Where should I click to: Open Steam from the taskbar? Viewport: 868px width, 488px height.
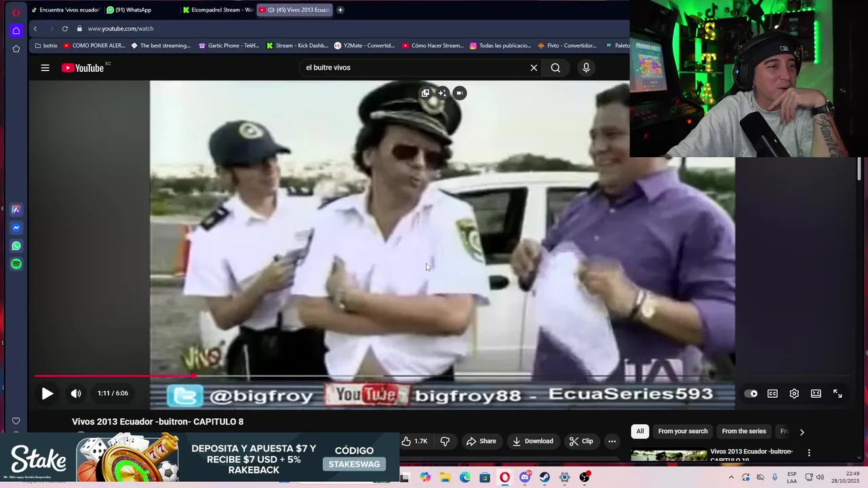tap(545, 478)
